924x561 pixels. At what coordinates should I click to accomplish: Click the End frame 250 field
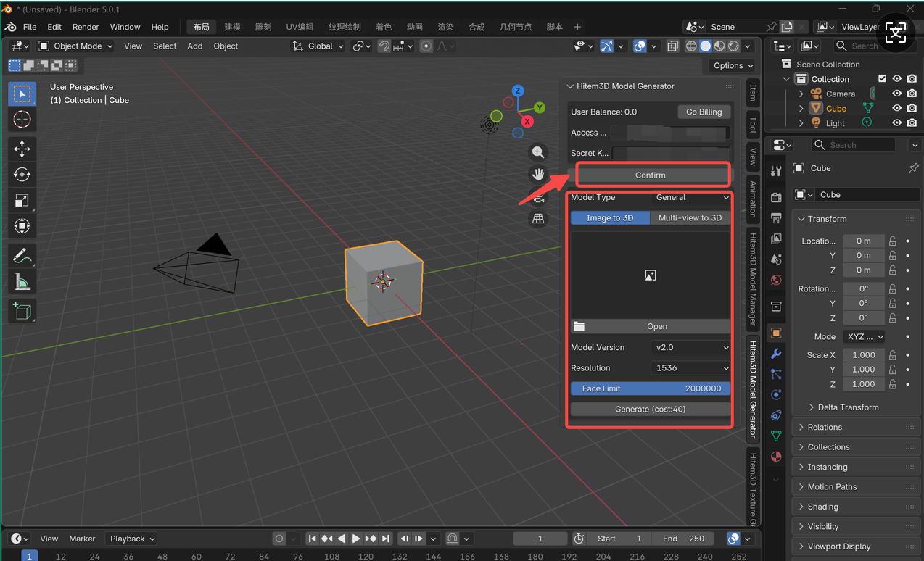[682, 539]
